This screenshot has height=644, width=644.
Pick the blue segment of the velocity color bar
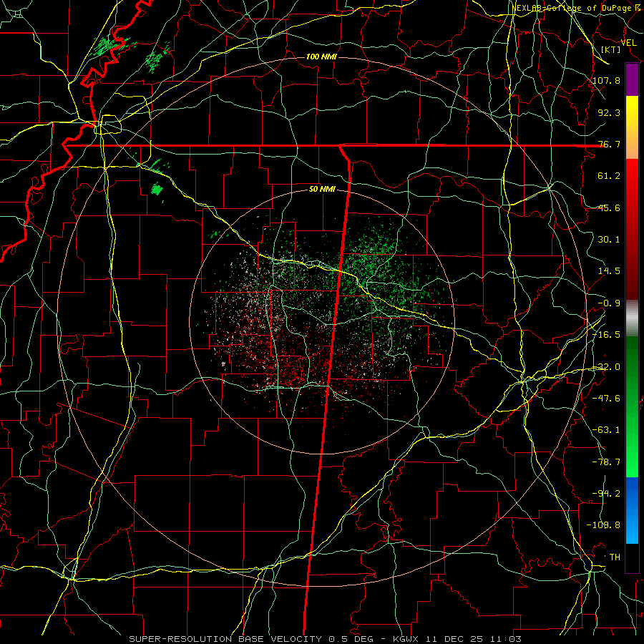[632, 510]
